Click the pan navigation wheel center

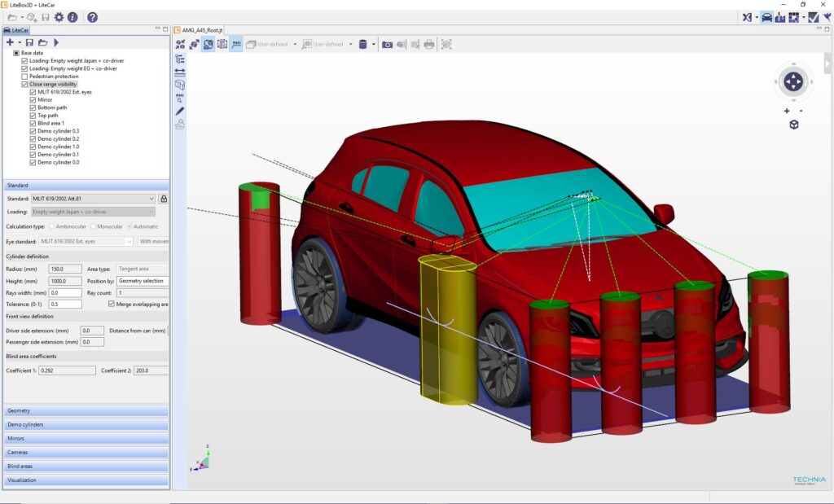click(x=793, y=81)
